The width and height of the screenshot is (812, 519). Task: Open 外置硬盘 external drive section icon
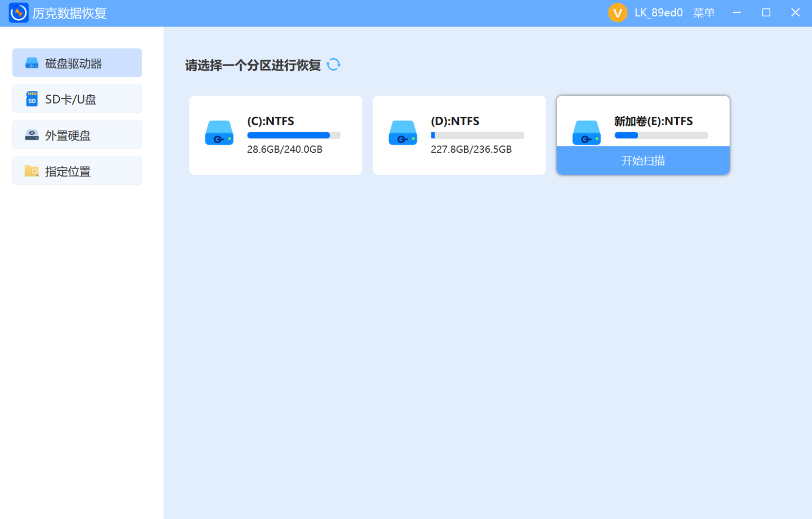(32, 134)
